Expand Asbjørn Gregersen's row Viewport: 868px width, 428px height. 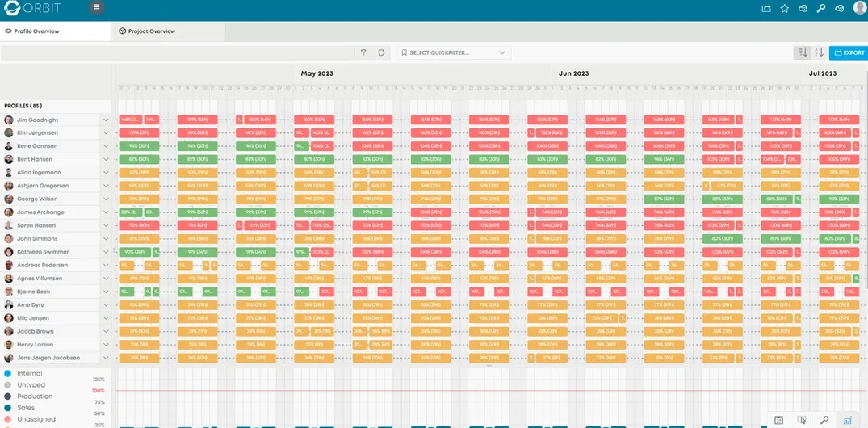point(106,186)
